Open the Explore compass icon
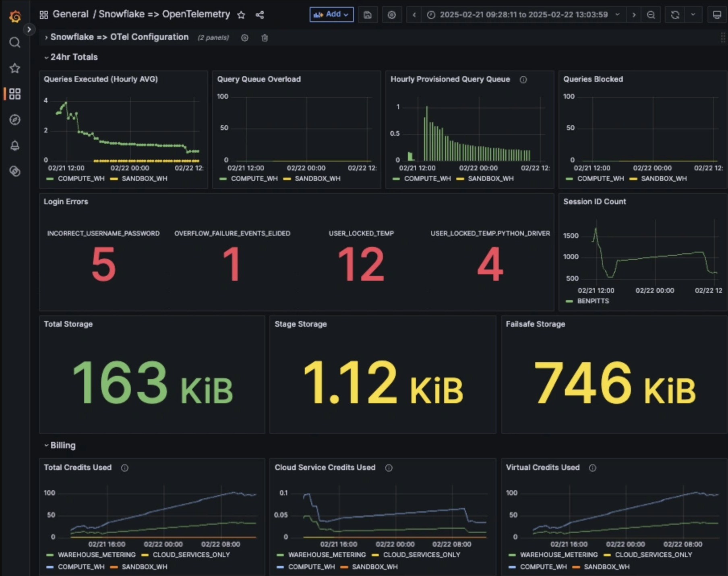This screenshot has height=576, width=728. [x=15, y=120]
